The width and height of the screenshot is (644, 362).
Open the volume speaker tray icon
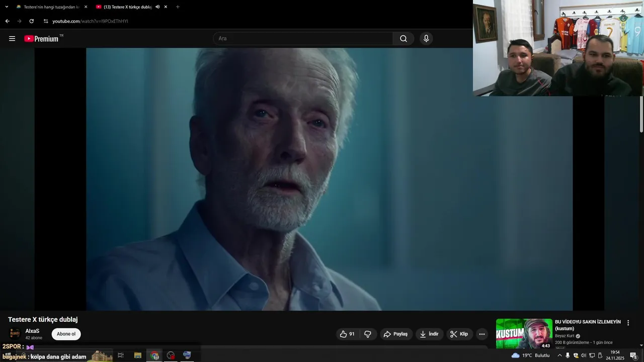tap(584, 355)
